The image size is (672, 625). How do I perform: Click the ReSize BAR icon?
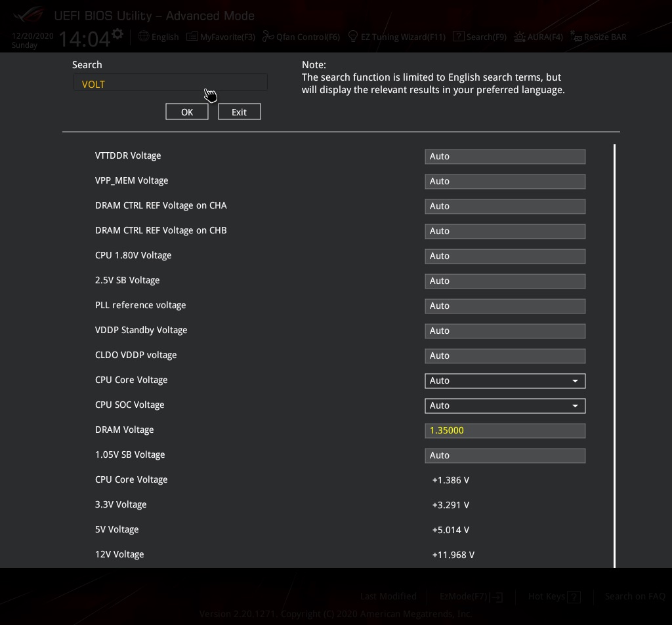pyautogui.click(x=576, y=37)
